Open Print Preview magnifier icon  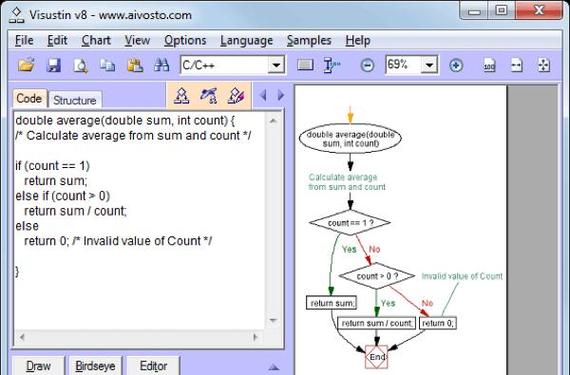coord(80,66)
